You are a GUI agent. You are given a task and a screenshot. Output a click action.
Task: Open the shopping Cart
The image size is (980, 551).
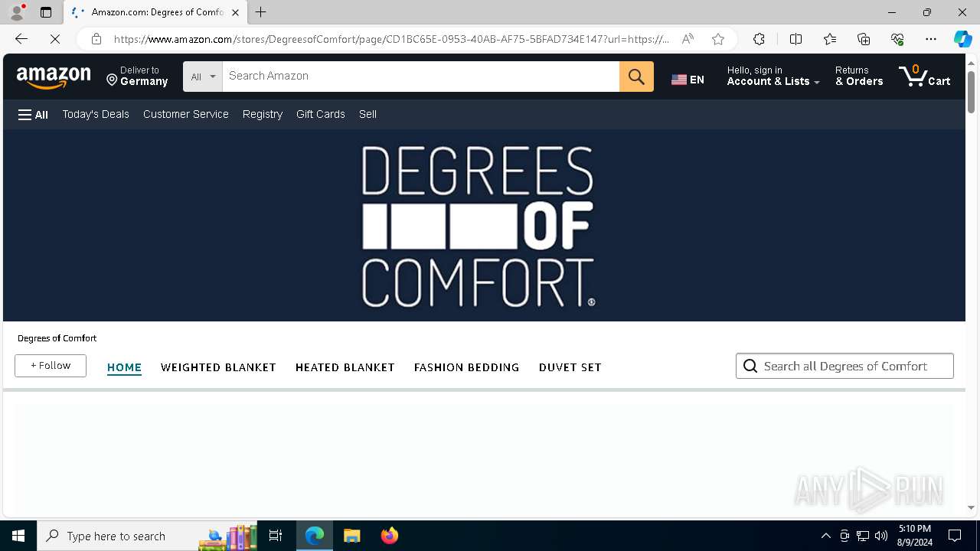(925, 76)
